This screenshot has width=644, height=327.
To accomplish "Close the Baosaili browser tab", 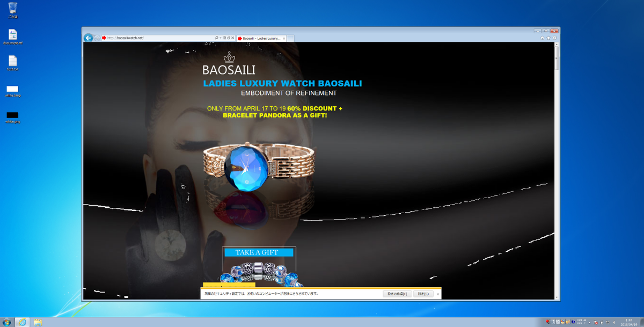I will (x=284, y=38).
